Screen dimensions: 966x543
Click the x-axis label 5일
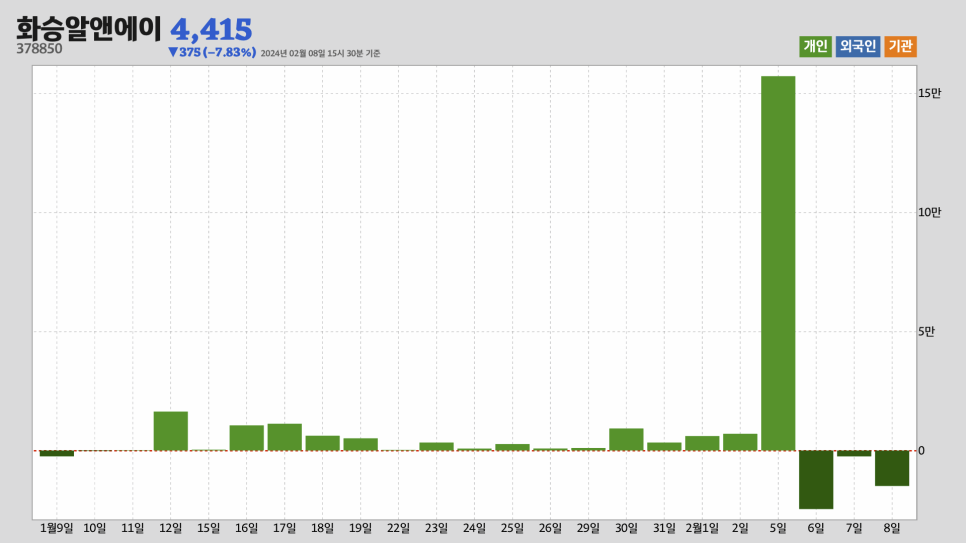coord(778,528)
